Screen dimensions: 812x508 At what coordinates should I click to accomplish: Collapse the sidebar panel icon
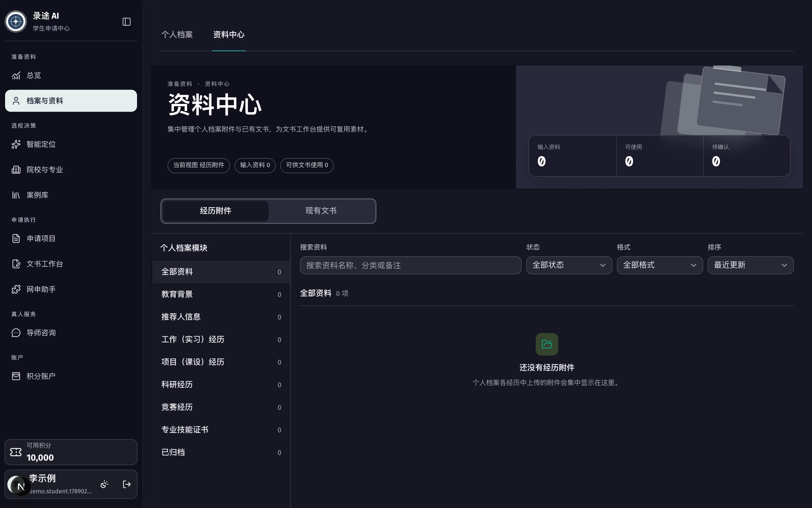127,22
